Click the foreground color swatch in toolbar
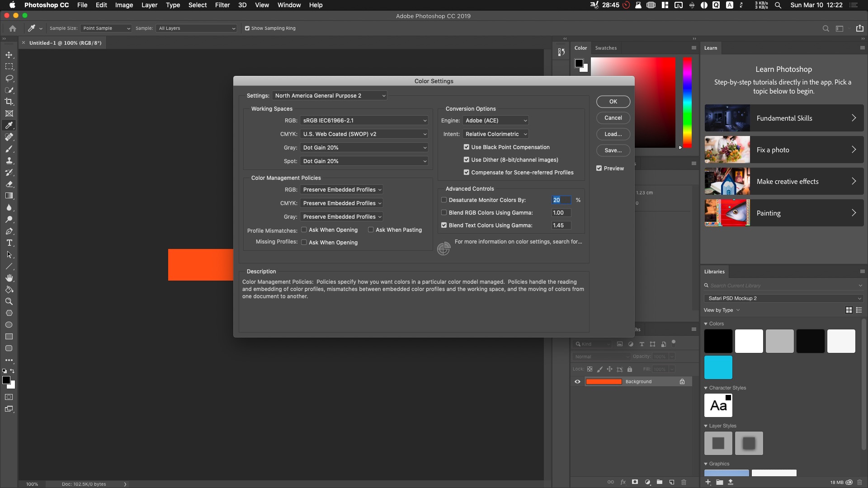 (6, 380)
